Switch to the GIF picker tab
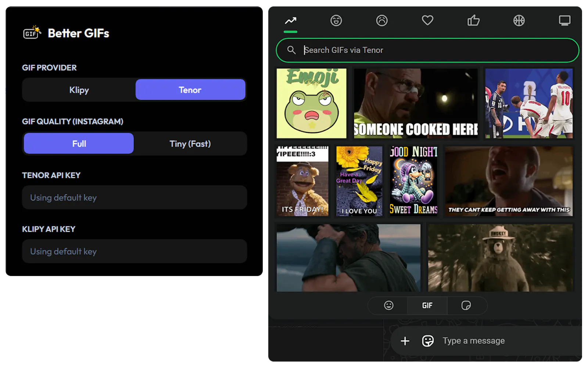Viewport: 588px width, 368px height. click(427, 305)
